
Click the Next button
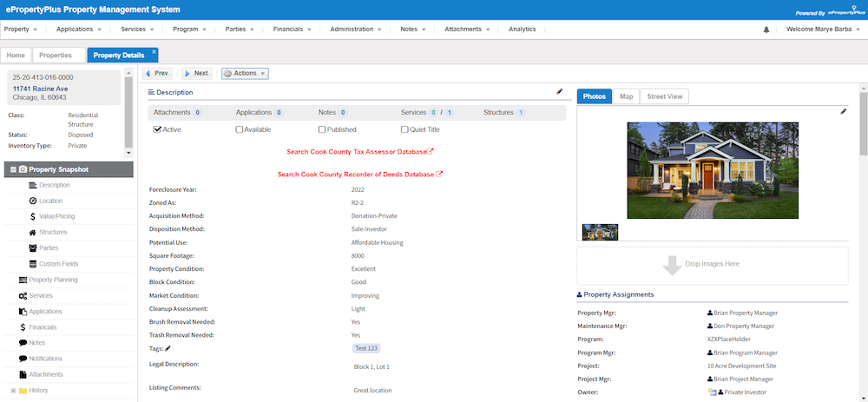pyautogui.click(x=196, y=73)
